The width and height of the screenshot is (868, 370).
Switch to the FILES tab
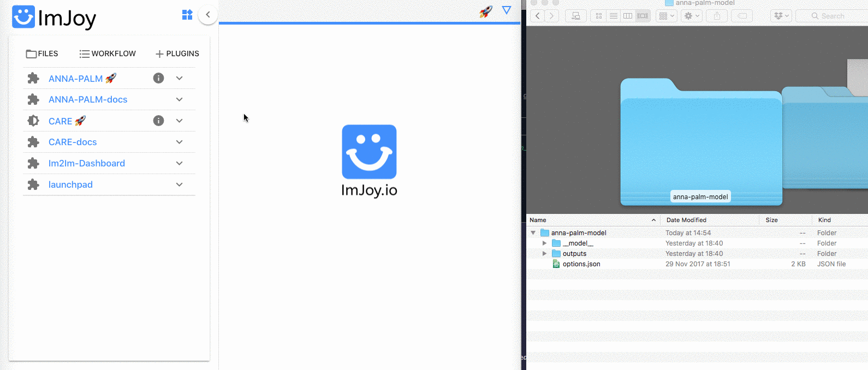tap(42, 53)
